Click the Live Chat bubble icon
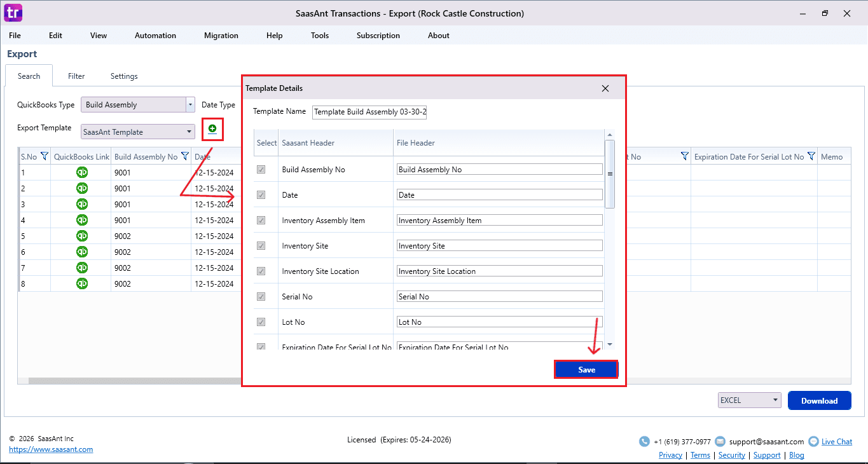Image resolution: width=868 pixels, height=464 pixels. click(813, 442)
